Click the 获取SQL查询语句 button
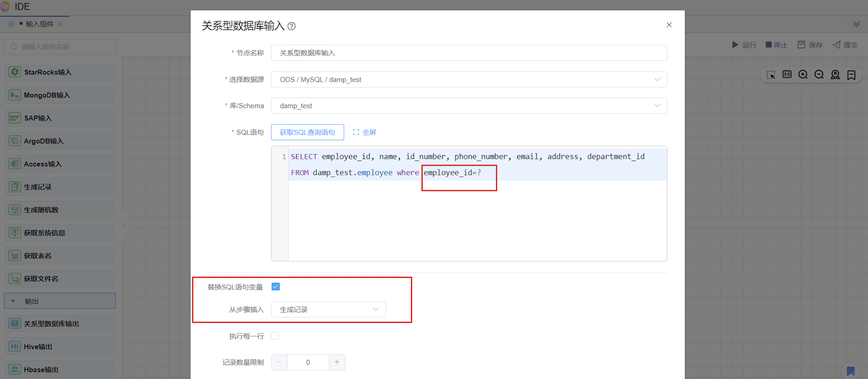The image size is (868, 379). click(307, 132)
